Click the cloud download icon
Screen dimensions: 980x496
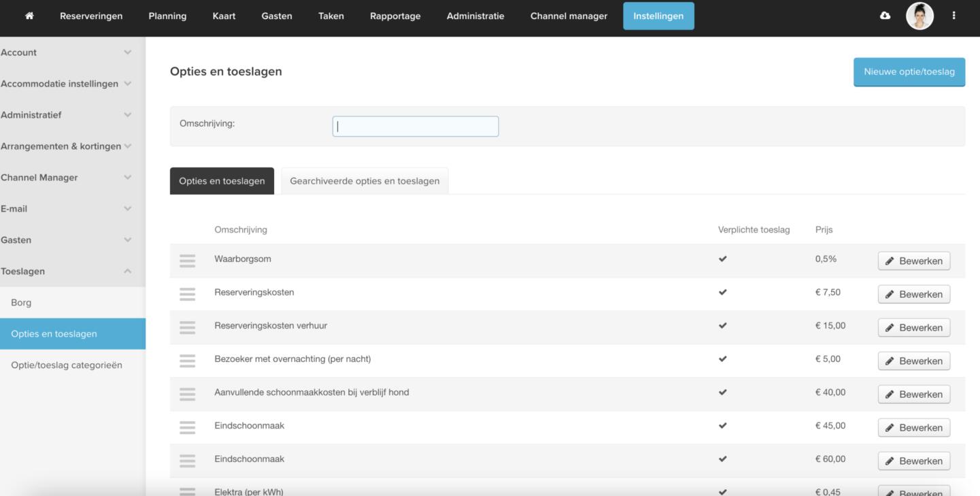coord(885,16)
